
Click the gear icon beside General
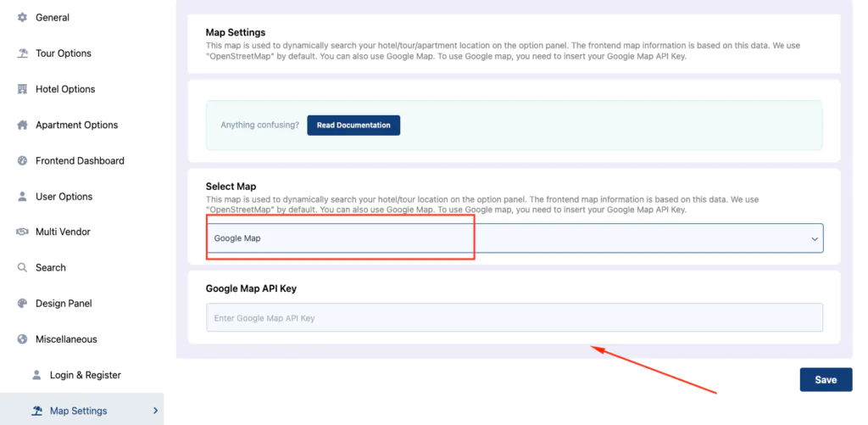[x=22, y=18]
